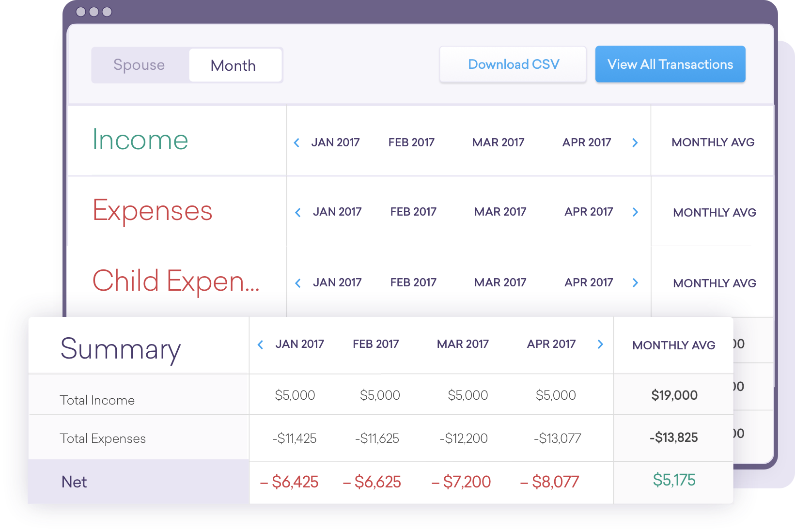
Task: Go to previous months in Expenses row
Action: tap(298, 213)
